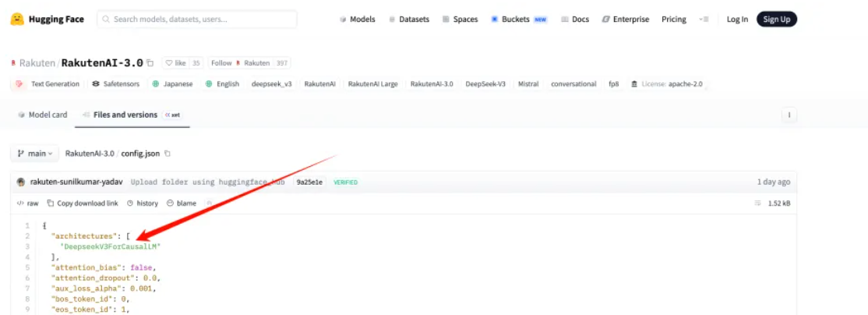Click the rakuten-sunilkumar-yadav username
Image resolution: width=868 pixels, height=315 pixels.
(x=76, y=182)
